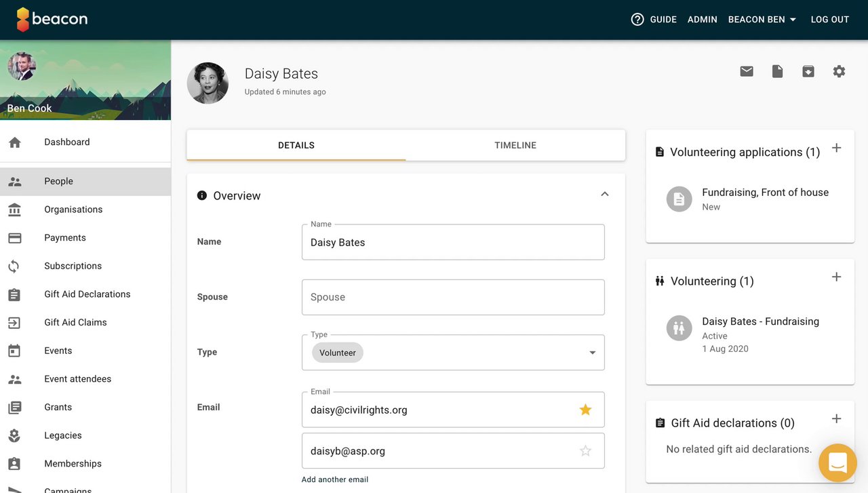
Task: Mark daisyb@asp.org as primary email
Action: coord(585,451)
